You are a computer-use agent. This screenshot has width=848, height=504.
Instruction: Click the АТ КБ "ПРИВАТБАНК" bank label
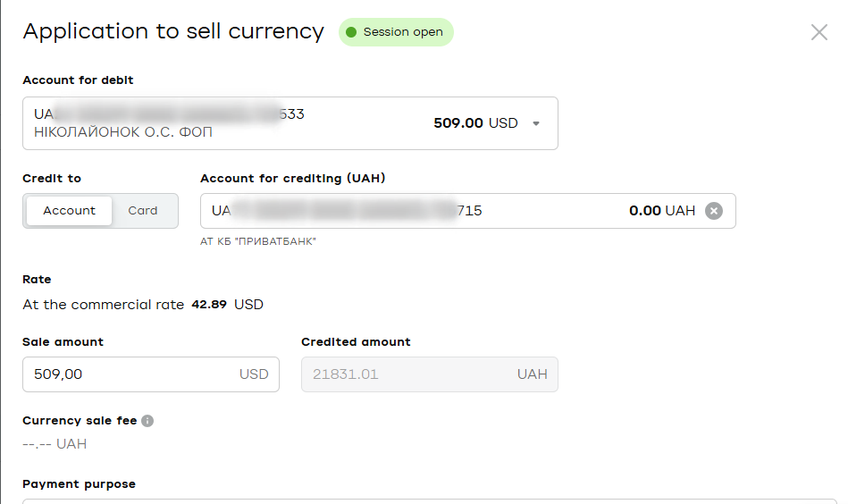point(258,241)
